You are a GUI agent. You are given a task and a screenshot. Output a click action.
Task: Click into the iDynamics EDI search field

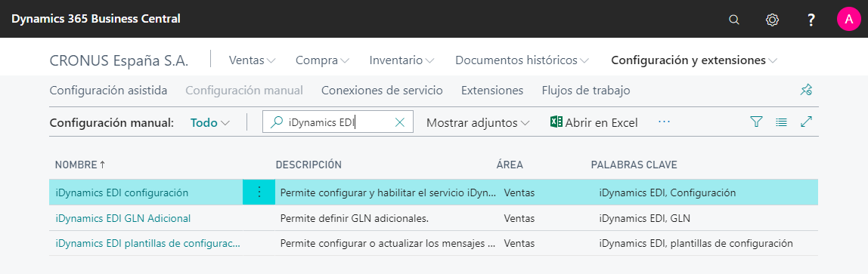click(x=338, y=122)
